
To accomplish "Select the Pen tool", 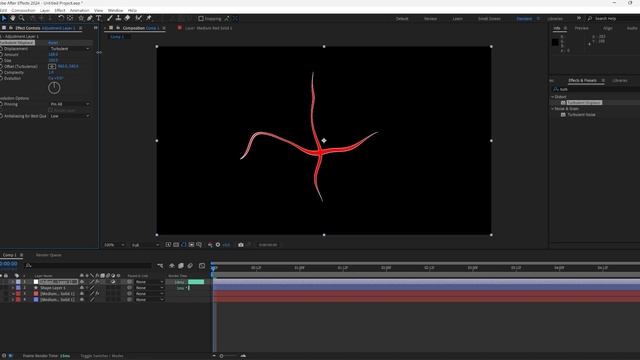I will point(90,18).
